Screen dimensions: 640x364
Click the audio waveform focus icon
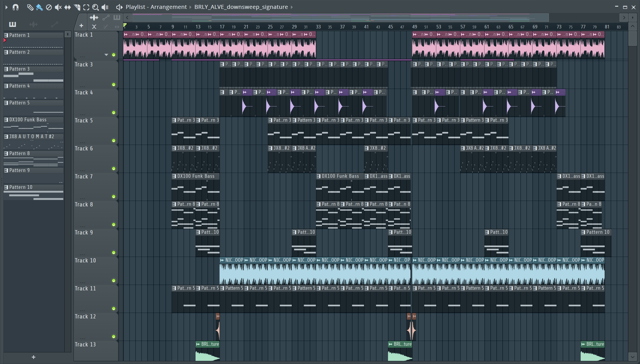tap(94, 18)
